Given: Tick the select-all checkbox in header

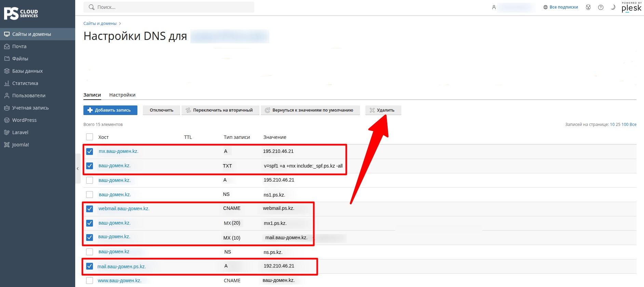Looking at the screenshot, I should [90, 137].
